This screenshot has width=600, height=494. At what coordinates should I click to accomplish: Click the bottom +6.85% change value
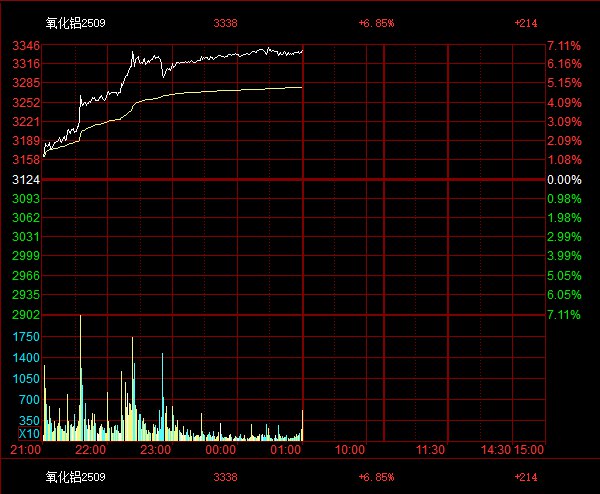coord(376,477)
